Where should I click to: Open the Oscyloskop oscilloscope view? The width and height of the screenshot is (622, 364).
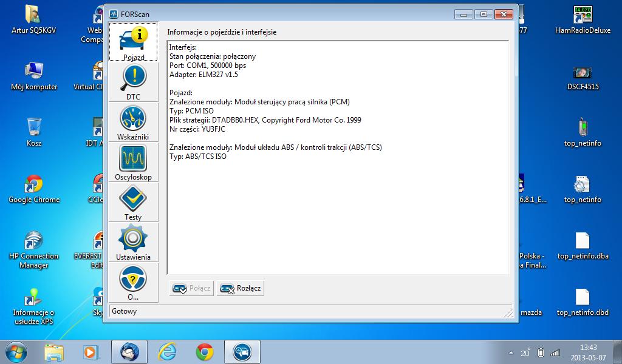[x=133, y=162]
